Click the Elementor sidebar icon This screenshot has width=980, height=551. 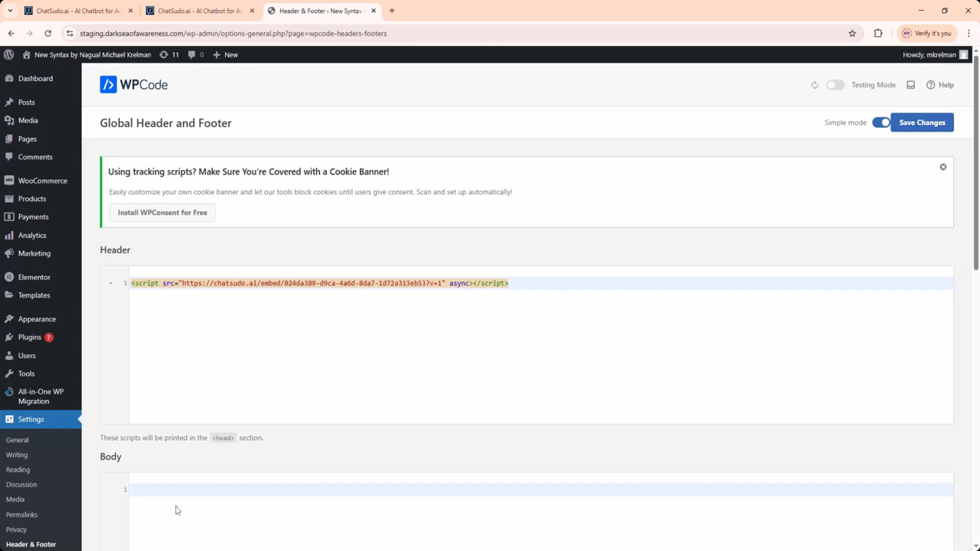click(x=9, y=277)
